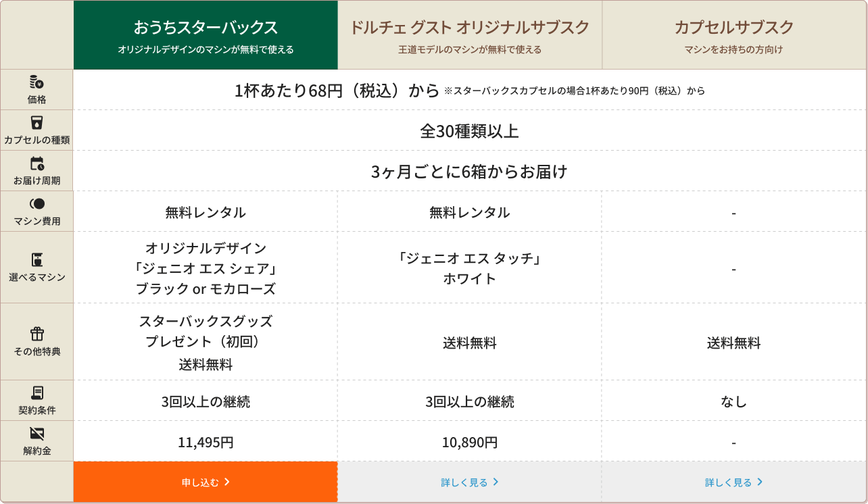
Task: Click the お届け周期 calendar icon
Action: coord(37,163)
